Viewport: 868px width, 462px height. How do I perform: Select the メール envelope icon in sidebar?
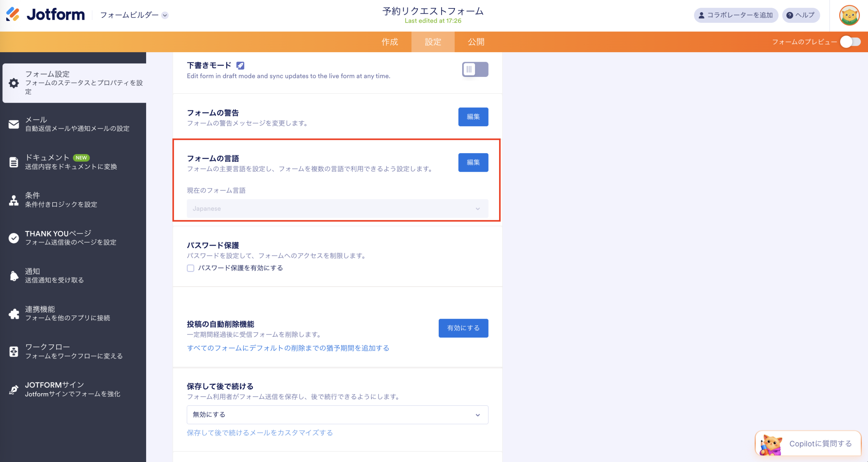point(14,124)
